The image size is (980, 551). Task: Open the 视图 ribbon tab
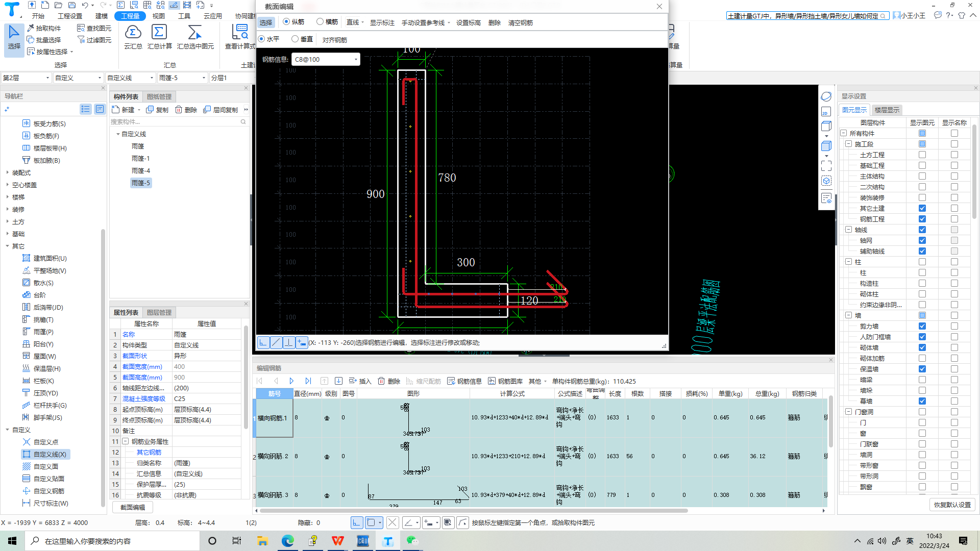click(x=159, y=16)
